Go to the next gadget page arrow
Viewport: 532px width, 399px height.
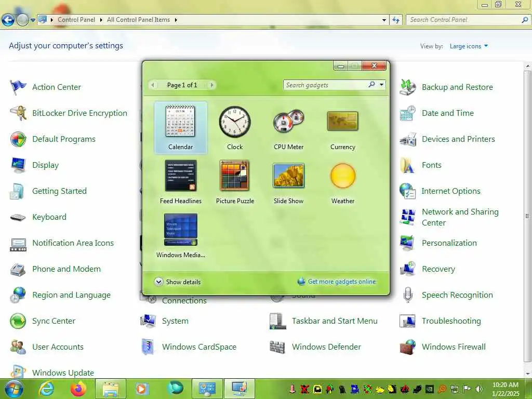(x=211, y=85)
